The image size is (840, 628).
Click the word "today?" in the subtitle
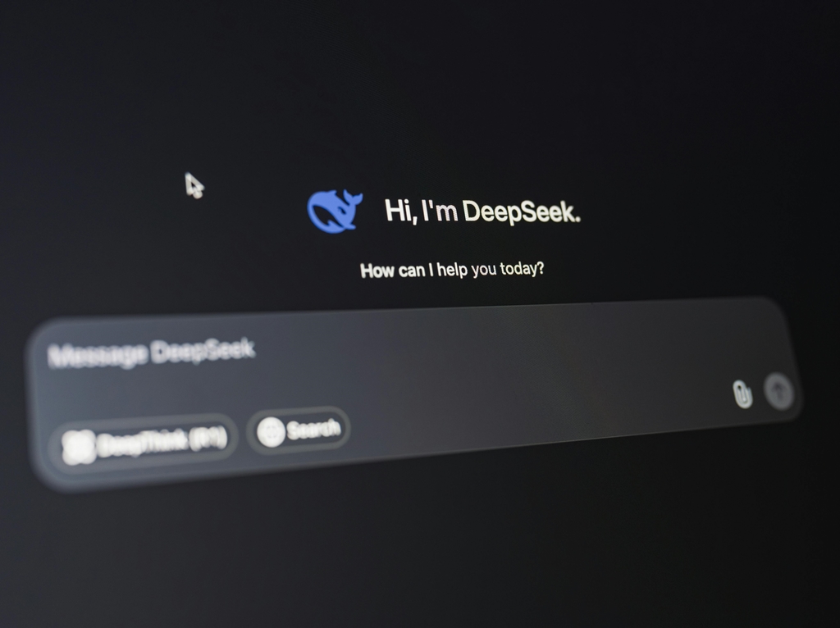(x=520, y=268)
